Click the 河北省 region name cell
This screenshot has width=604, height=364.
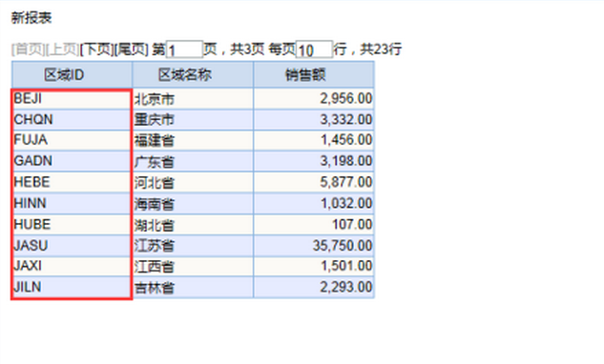pyautogui.click(x=193, y=182)
